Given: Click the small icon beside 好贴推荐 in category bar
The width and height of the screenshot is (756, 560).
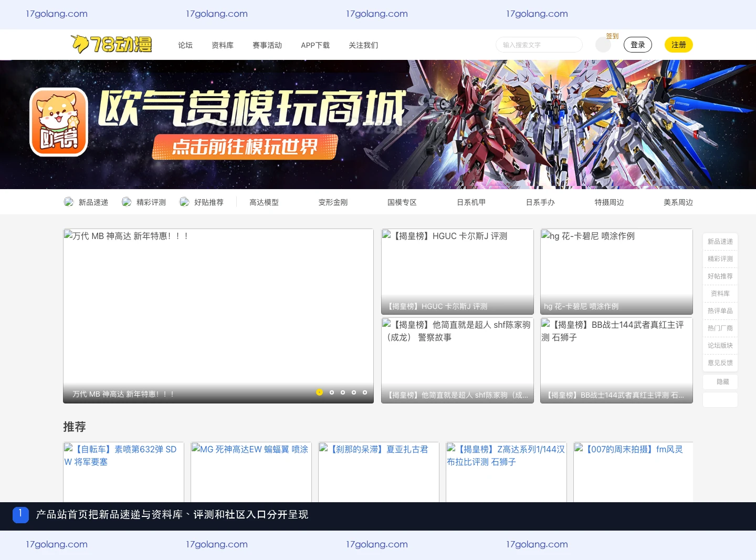Looking at the screenshot, I should click(x=184, y=202).
